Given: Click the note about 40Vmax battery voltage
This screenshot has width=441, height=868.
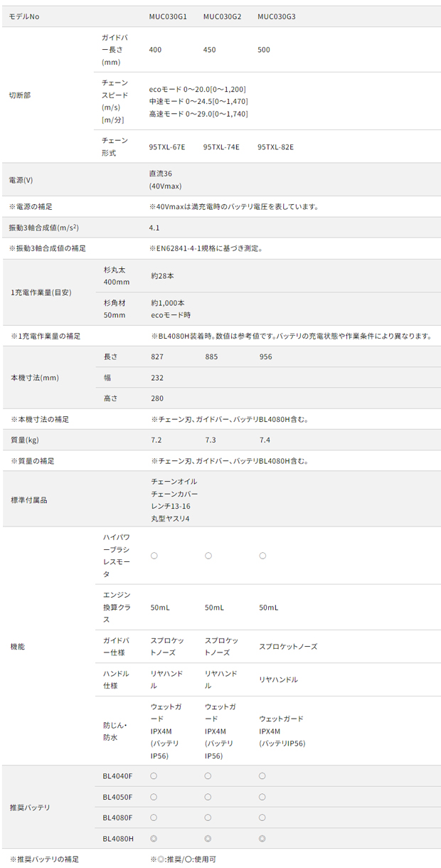Looking at the screenshot, I should pyautogui.click(x=234, y=206).
